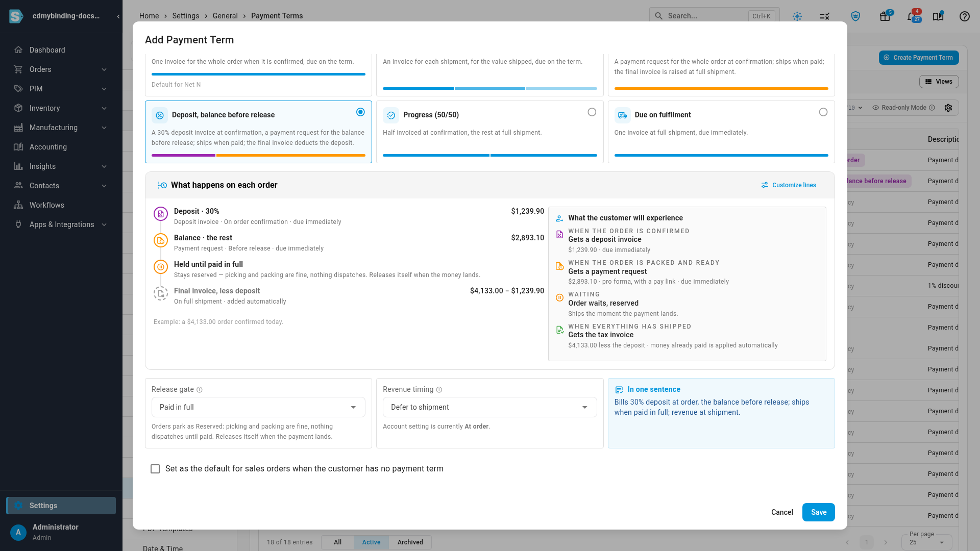Go to Settings breadcrumb
The image size is (980, 551).
point(186,16)
